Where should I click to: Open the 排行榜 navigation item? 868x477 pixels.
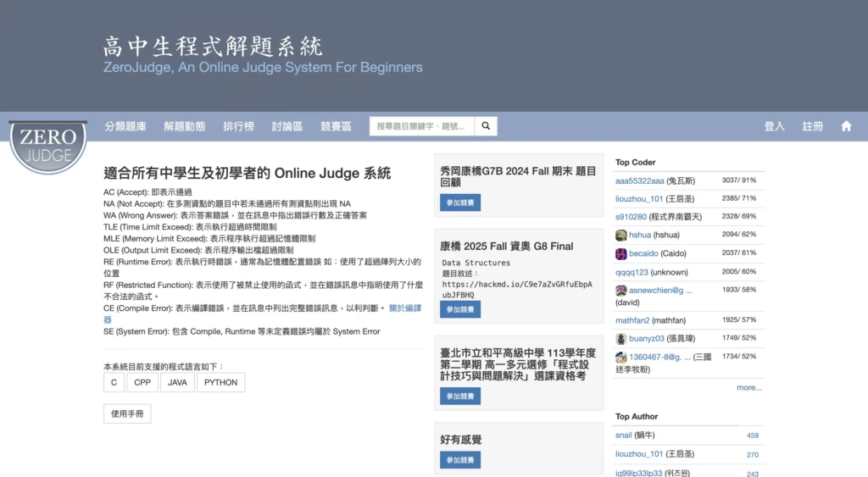(238, 126)
